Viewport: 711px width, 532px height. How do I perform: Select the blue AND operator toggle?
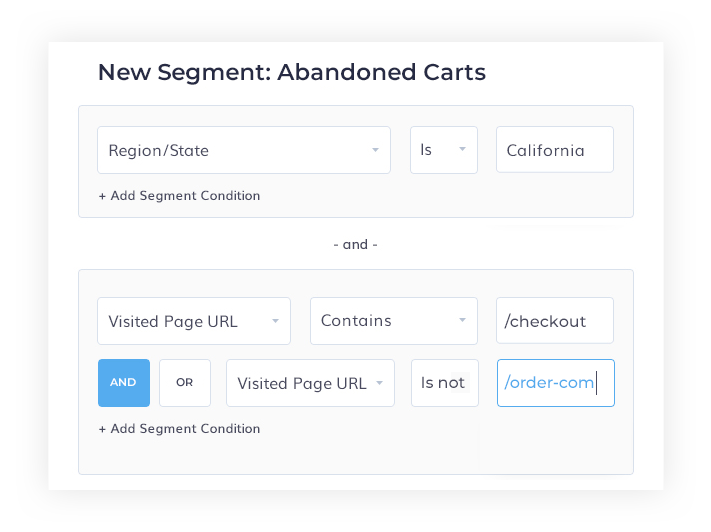[124, 383]
